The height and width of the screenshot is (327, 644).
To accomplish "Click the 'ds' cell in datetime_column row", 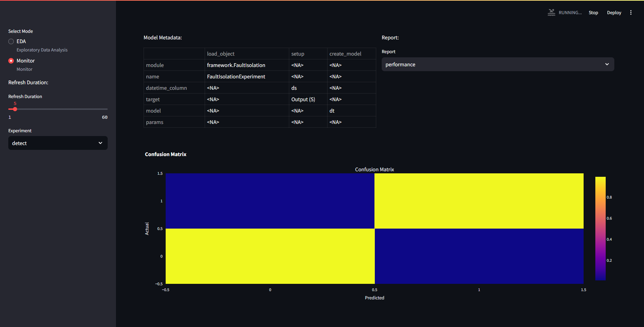I will (x=308, y=88).
